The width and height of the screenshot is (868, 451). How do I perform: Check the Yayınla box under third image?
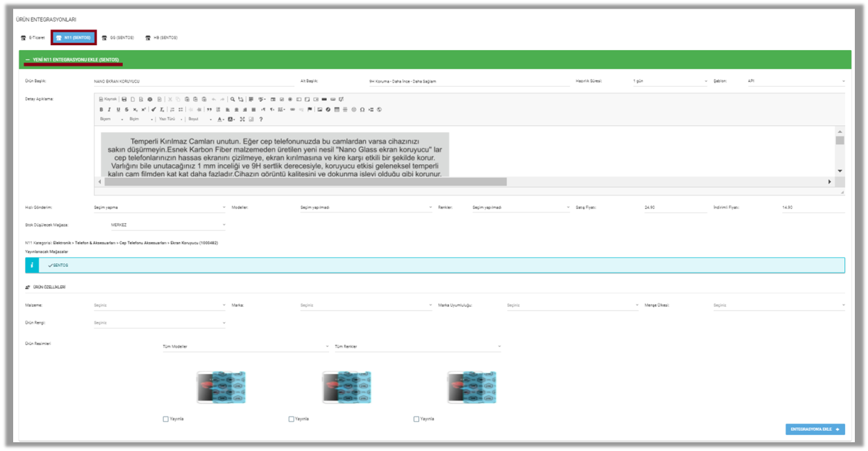click(x=416, y=419)
